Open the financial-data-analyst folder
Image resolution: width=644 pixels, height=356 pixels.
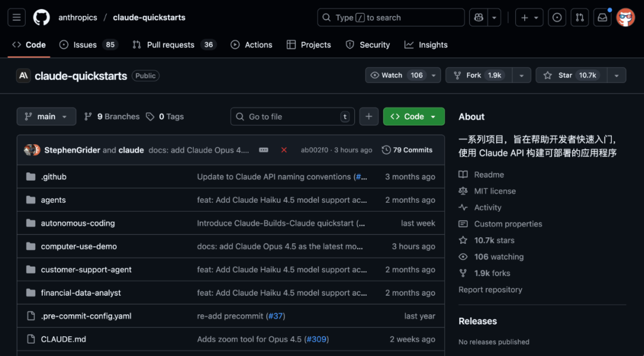81,293
